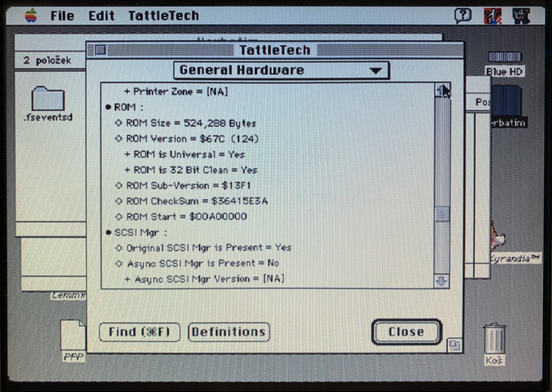This screenshot has height=392, width=552.
Task: Open the Application menu icon at far right
Action: (x=521, y=16)
